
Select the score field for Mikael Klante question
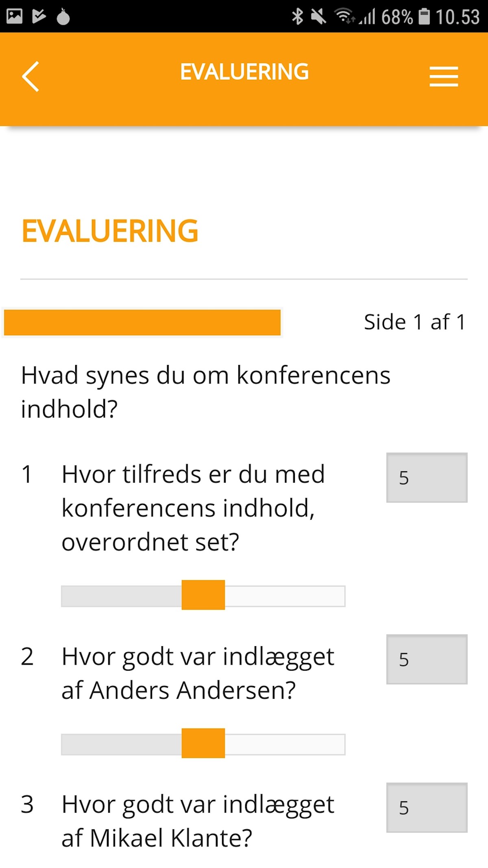point(427,807)
